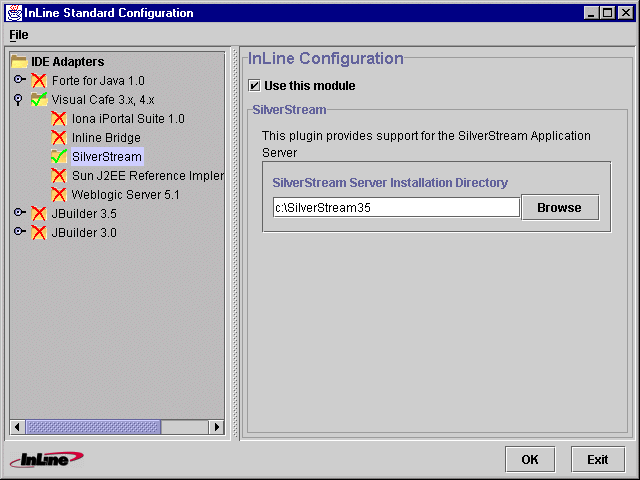Click red X icon beside Inline Bridge
Screen dimensions: 640x480
59,138
